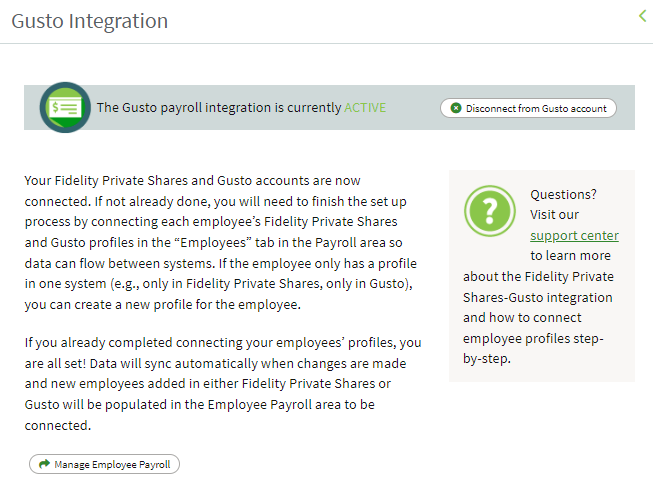Screen dimensions: 653x482
Task: Click the "employee profiles step-" line in the help box
Action: (x=533, y=339)
